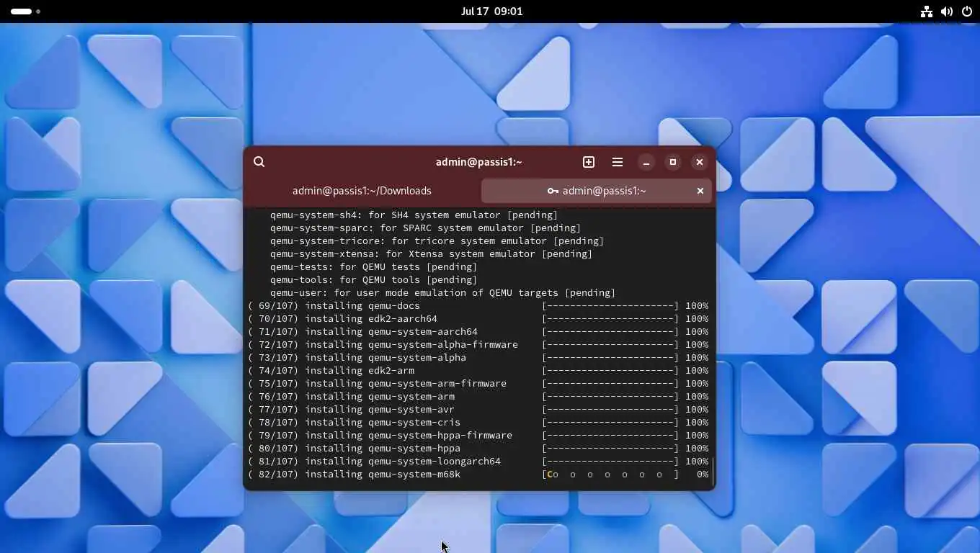Click the network status icon
This screenshot has height=553, width=980.
(x=927, y=12)
